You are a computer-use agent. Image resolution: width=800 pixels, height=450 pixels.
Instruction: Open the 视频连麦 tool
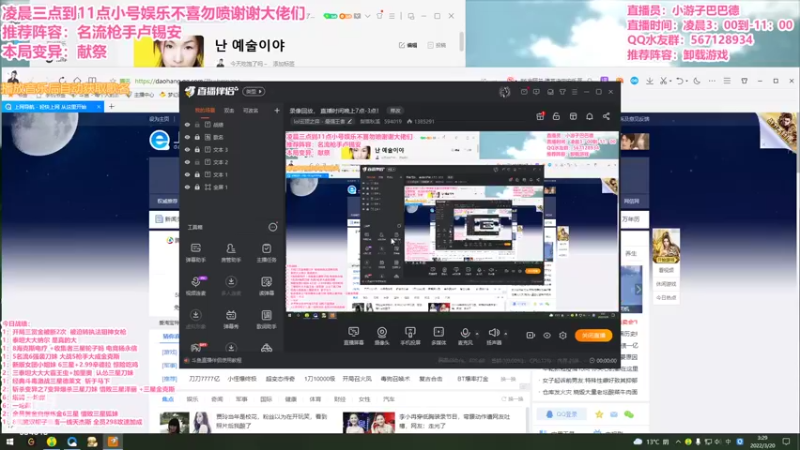pos(195,286)
